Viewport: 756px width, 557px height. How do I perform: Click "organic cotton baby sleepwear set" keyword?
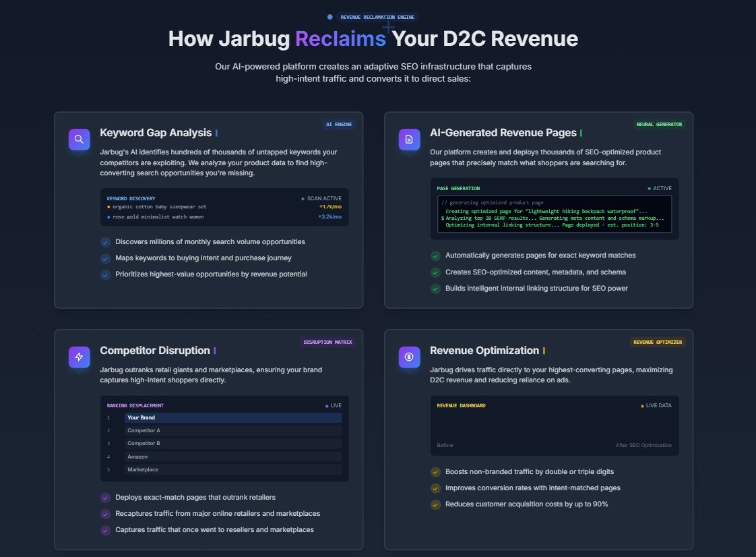point(160,206)
